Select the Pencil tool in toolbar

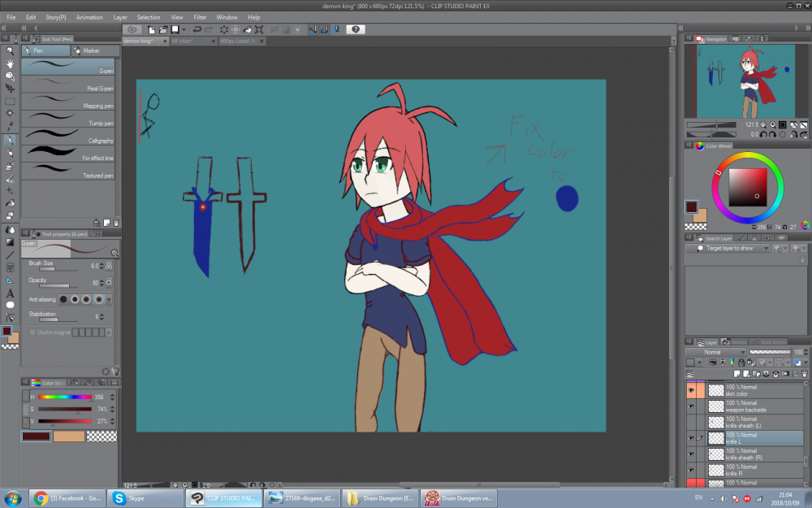(10, 153)
